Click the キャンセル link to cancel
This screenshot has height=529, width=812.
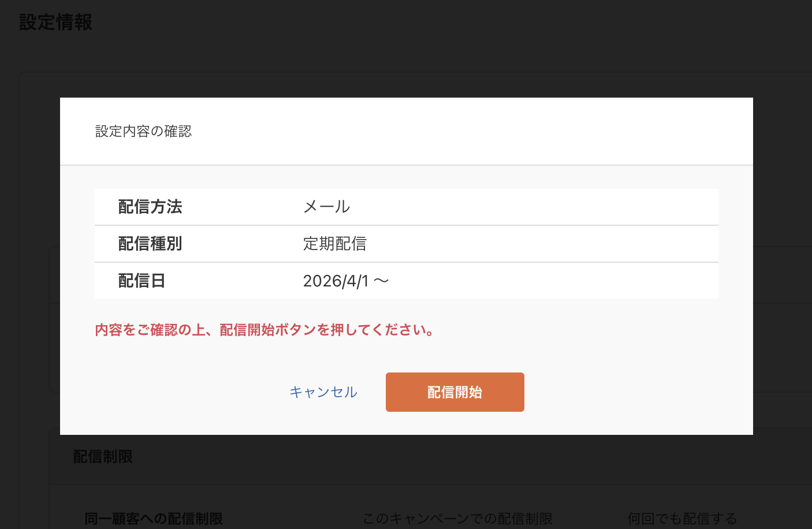[323, 392]
